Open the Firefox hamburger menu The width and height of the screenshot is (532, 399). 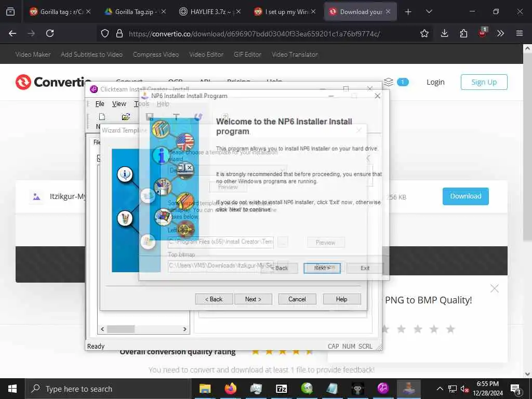520,33
